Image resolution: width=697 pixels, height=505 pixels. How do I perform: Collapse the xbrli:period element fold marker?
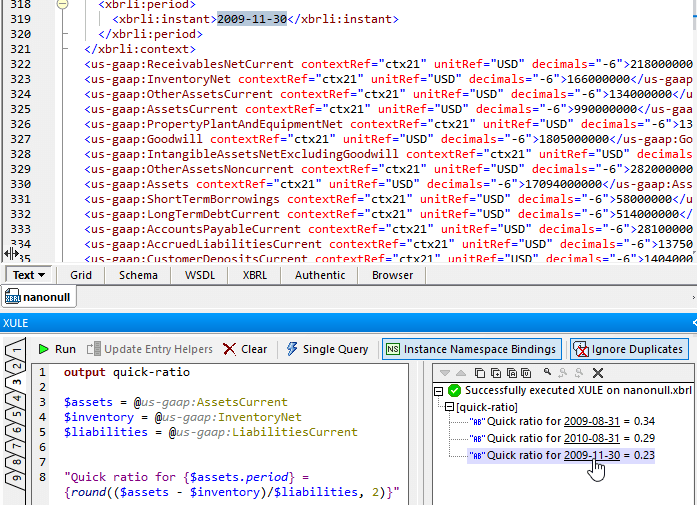63,4
